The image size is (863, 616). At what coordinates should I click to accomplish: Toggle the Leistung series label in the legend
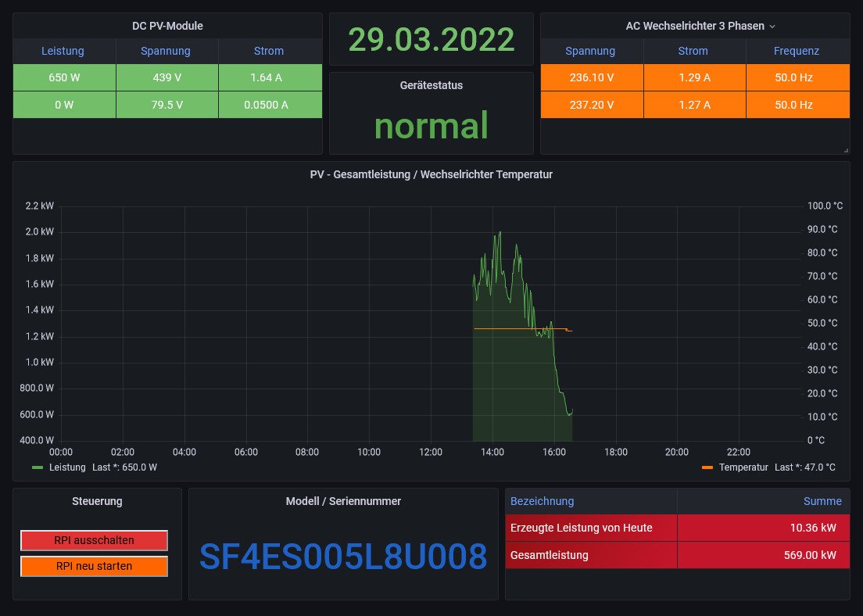67,467
